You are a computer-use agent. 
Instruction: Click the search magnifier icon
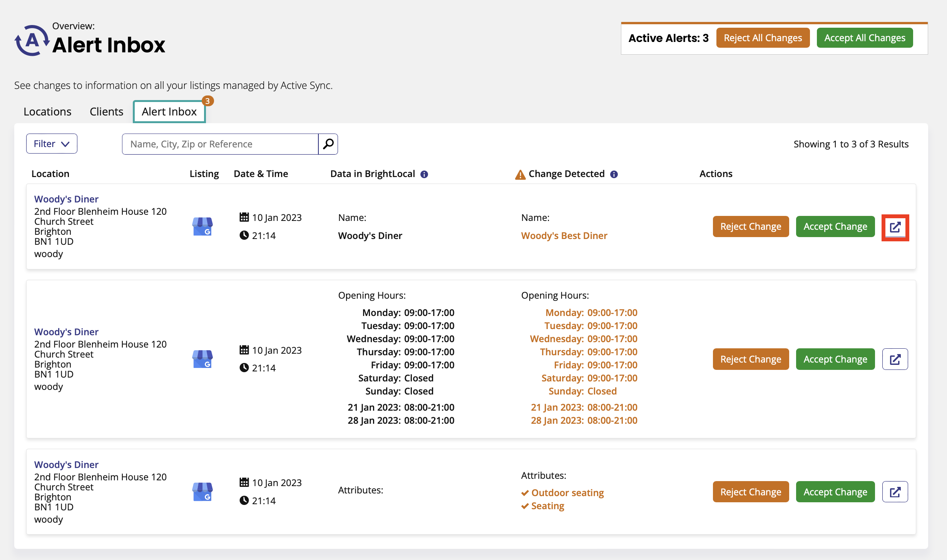point(328,144)
